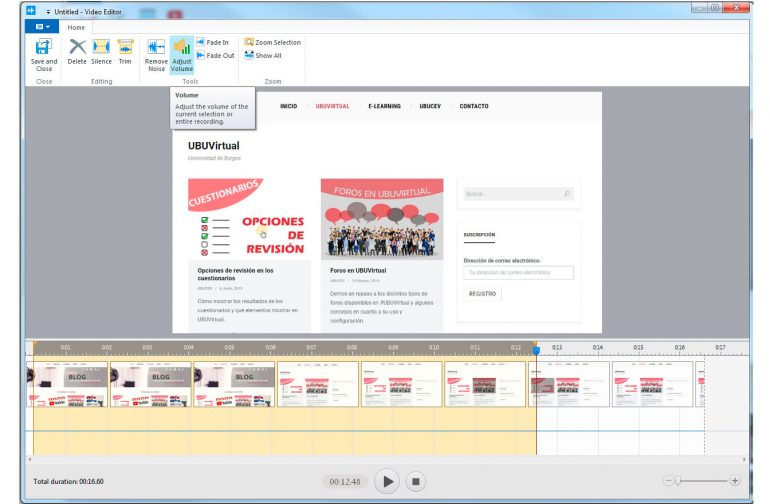
Task: Select the Remove Noise tool
Action: 156,55
